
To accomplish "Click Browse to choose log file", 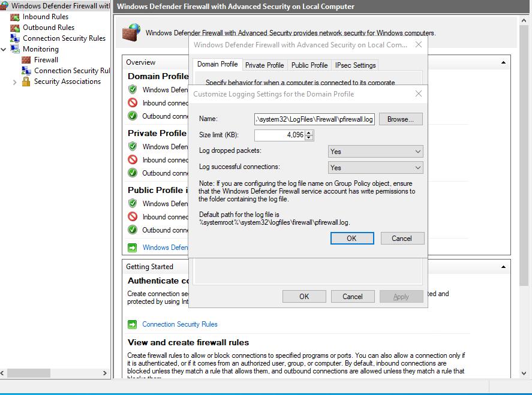I will click(401, 119).
